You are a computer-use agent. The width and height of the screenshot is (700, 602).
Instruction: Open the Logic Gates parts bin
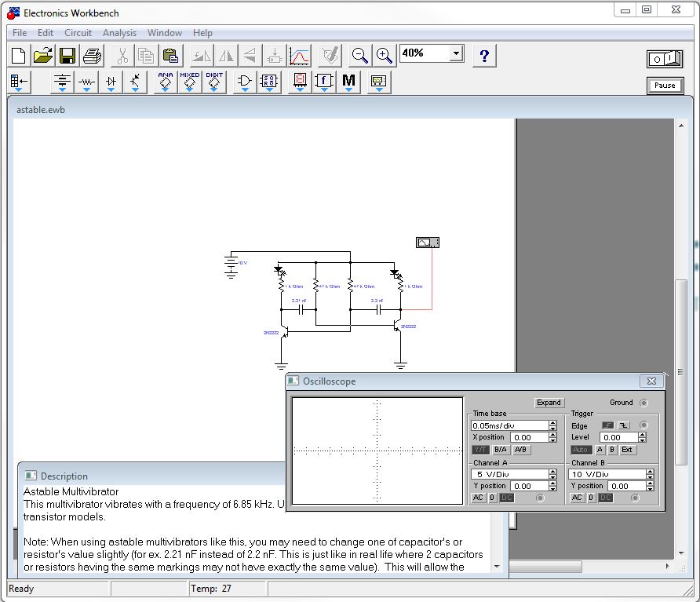coord(245,82)
